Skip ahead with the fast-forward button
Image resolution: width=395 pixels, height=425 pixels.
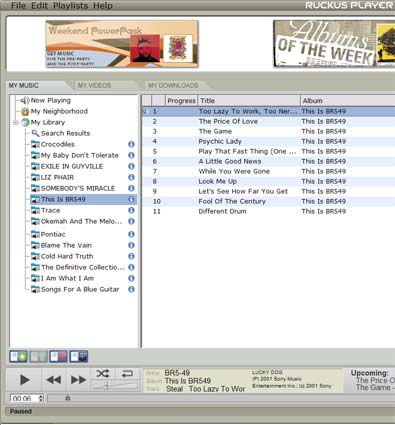78,380
